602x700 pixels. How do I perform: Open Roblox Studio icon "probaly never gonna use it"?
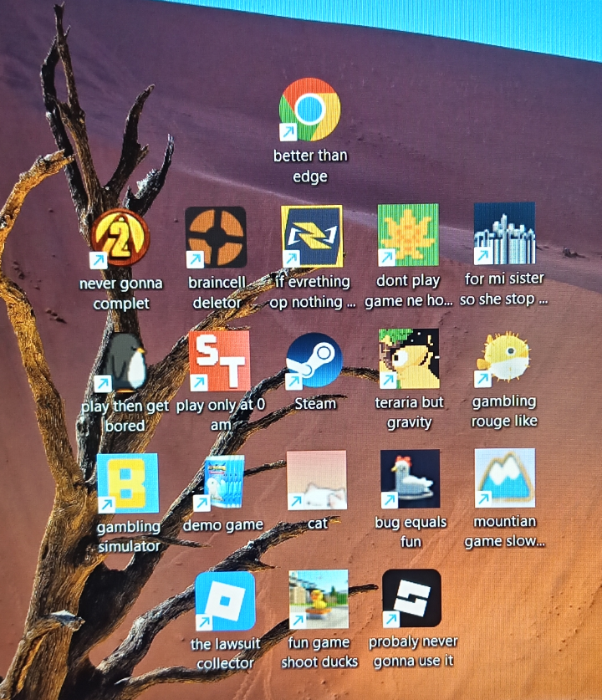pos(411,598)
